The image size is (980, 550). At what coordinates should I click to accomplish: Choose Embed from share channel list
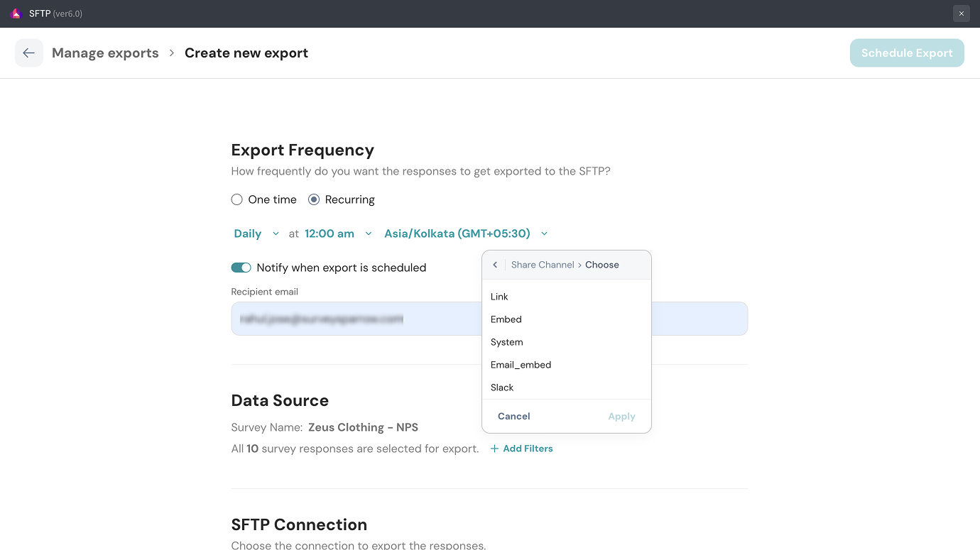coord(506,319)
